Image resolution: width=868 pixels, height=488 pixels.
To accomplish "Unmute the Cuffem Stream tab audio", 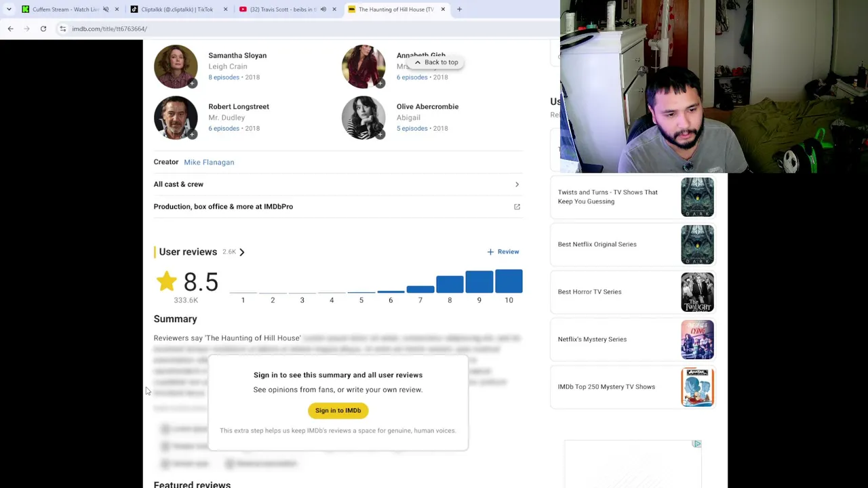I will pyautogui.click(x=106, y=9).
